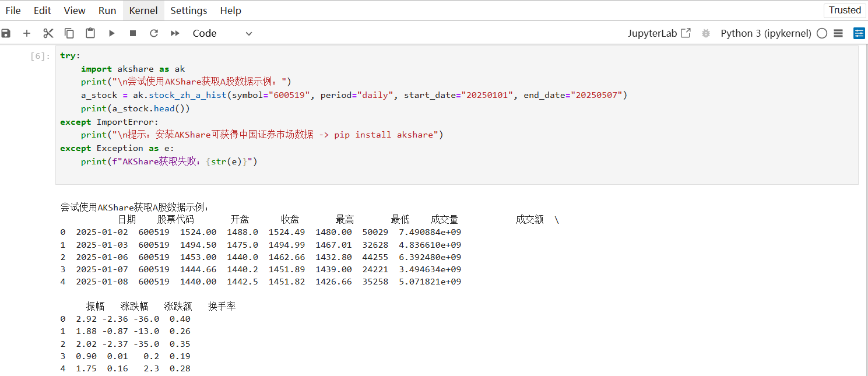Toggle the right sidebar settings panel icon
The height and width of the screenshot is (376, 868).
pos(859,33)
